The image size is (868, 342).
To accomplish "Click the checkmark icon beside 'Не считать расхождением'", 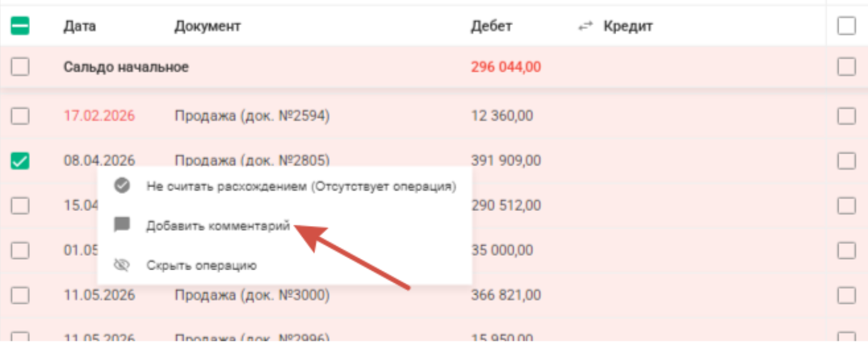I will 122,186.
